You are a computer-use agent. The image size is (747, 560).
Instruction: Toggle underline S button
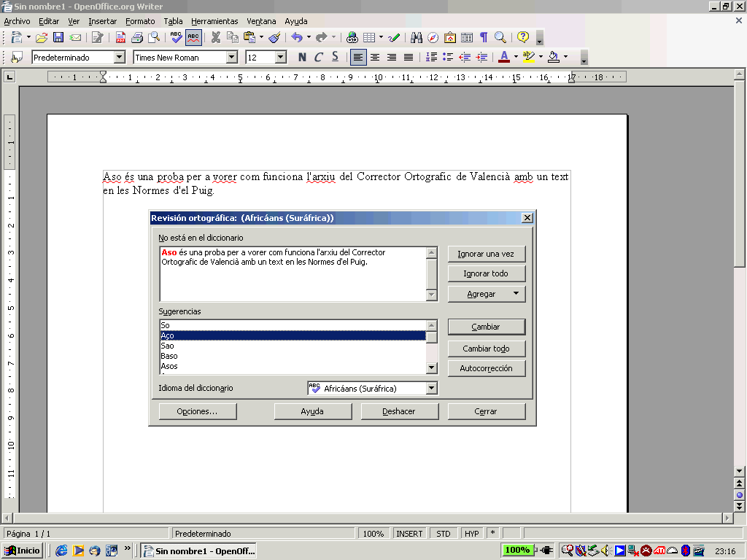coord(336,58)
